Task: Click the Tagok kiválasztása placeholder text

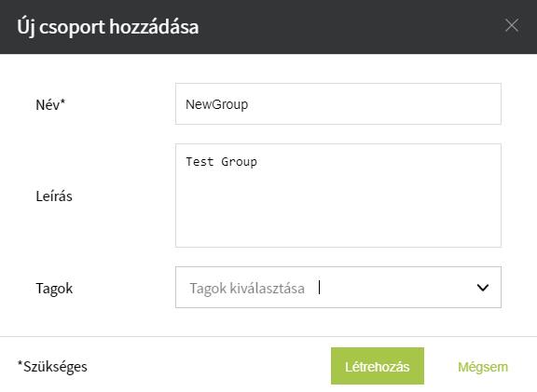Action: point(247,289)
